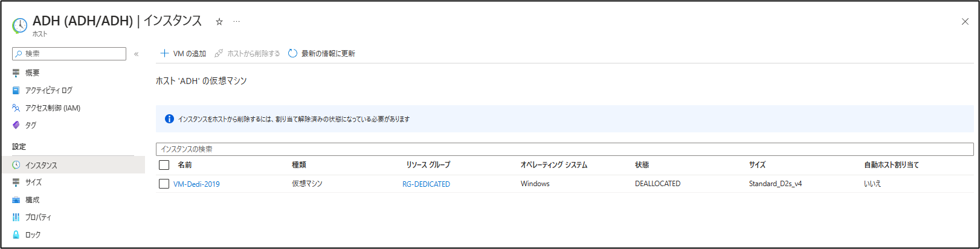The height and width of the screenshot is (249, 980).
Task: Click the 設定 section label
Action: point(19,147)
